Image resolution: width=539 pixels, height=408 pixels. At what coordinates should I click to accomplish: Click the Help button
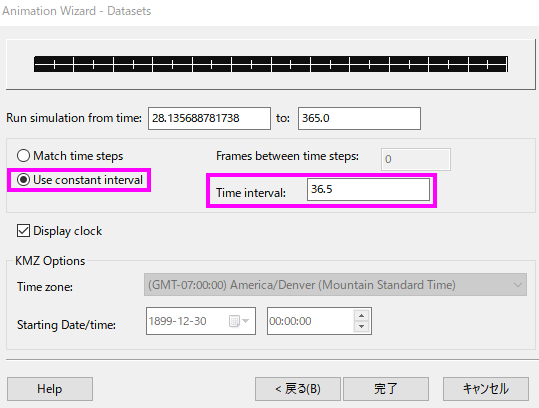coord(50,389)
